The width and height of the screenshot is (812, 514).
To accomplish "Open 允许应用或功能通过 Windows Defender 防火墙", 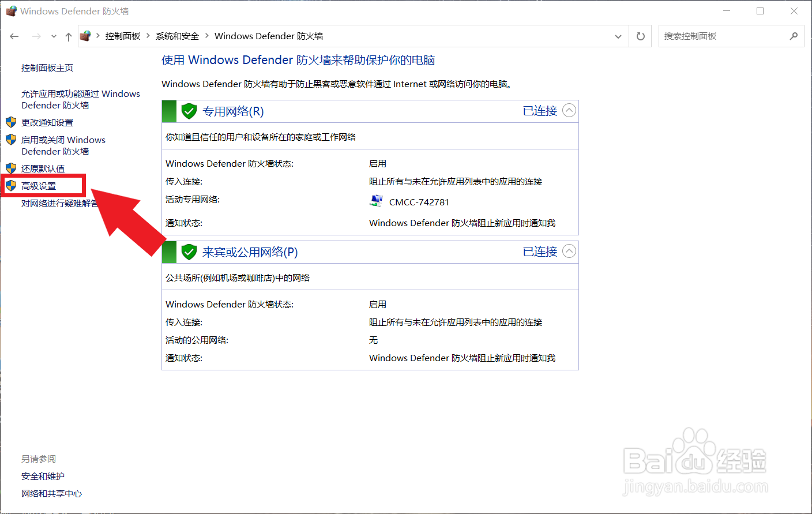I will (x=81, y=99).
